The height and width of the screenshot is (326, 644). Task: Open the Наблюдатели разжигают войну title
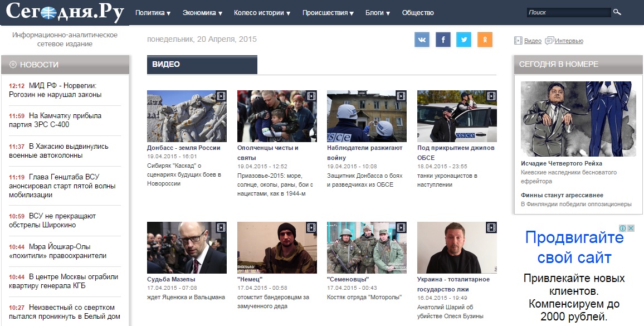tap(365, 153)
